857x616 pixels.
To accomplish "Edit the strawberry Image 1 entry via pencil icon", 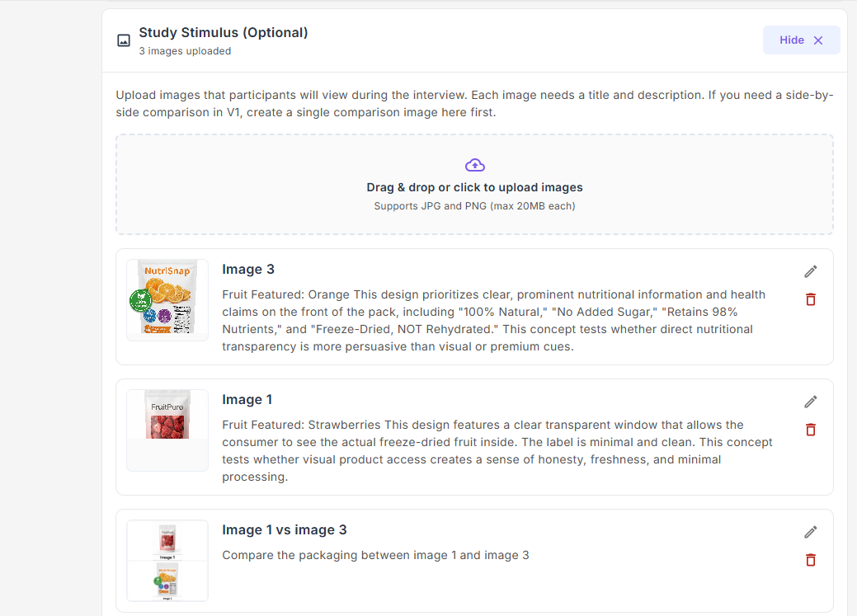I will (811, 402).
